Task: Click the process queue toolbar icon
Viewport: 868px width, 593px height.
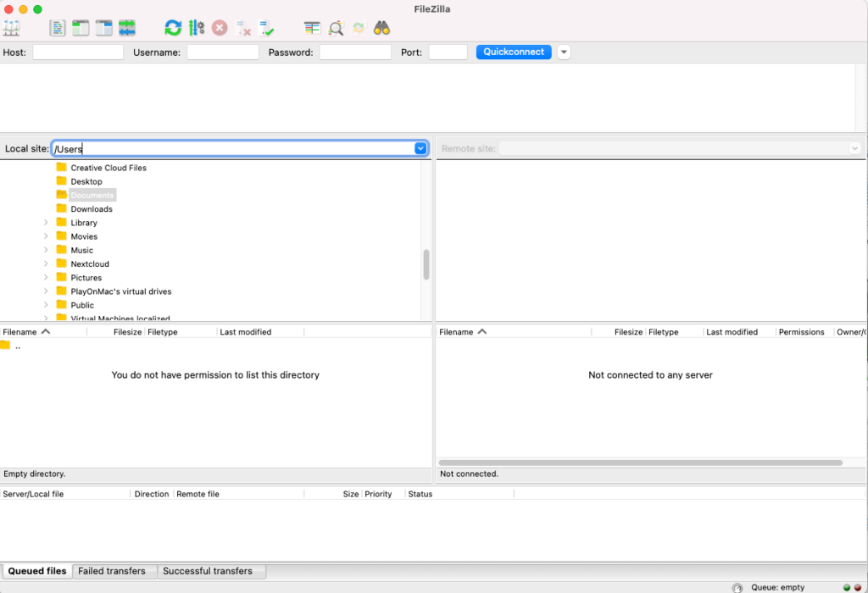Action: tap(197, 28)
